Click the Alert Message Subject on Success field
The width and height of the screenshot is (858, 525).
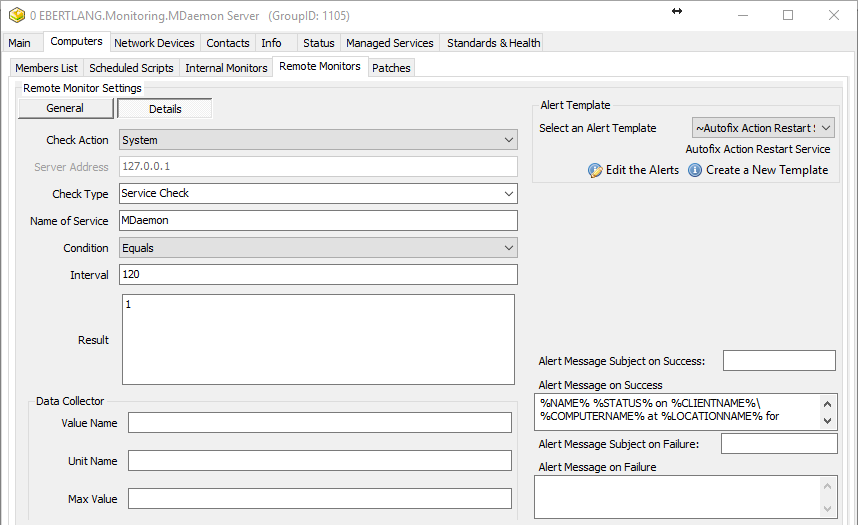(779, 361)
